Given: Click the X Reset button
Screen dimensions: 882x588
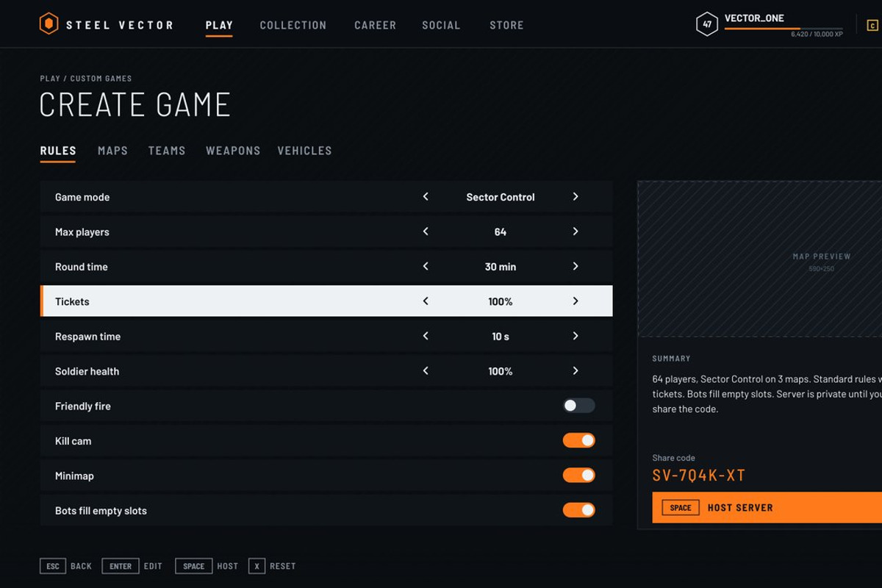Looking at the screenshot, I should pos(272,566).
